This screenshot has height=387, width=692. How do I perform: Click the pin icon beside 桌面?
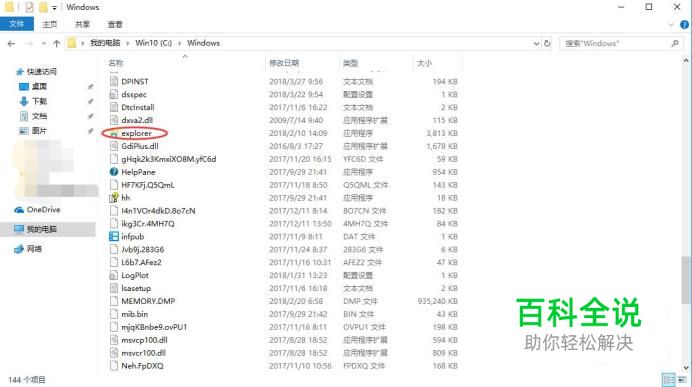click(90, 87)
